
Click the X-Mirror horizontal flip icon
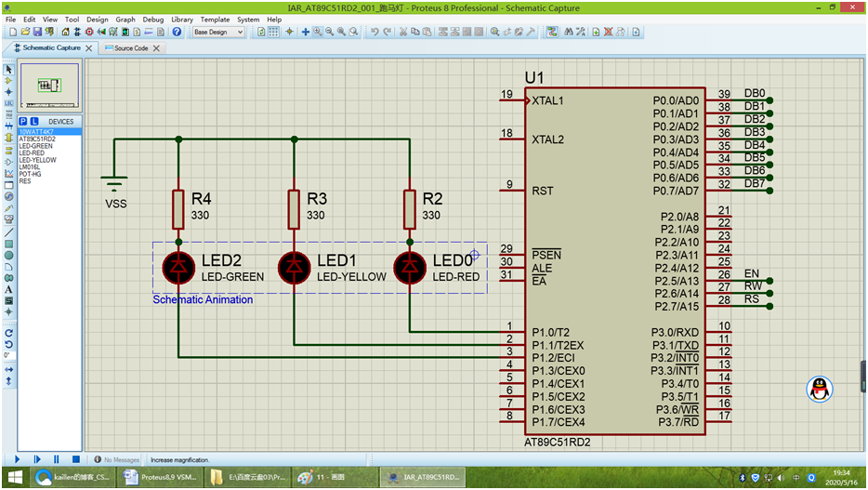[x=9, y=369]
